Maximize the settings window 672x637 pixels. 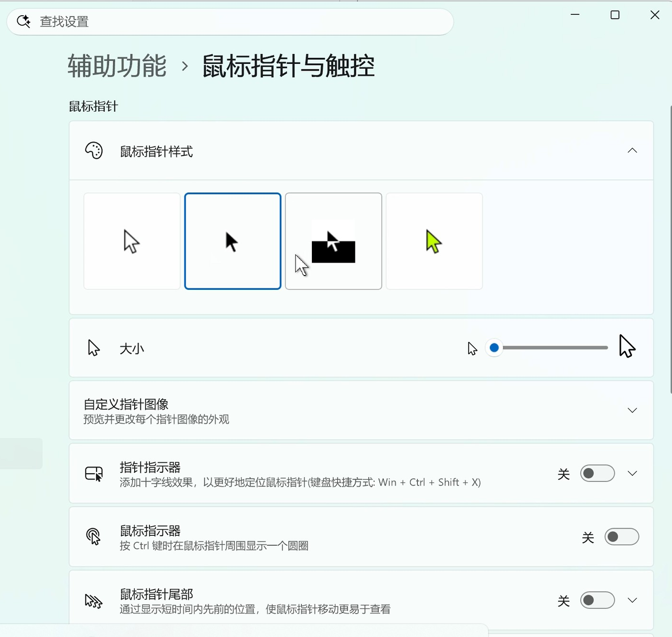pos(615,15)
